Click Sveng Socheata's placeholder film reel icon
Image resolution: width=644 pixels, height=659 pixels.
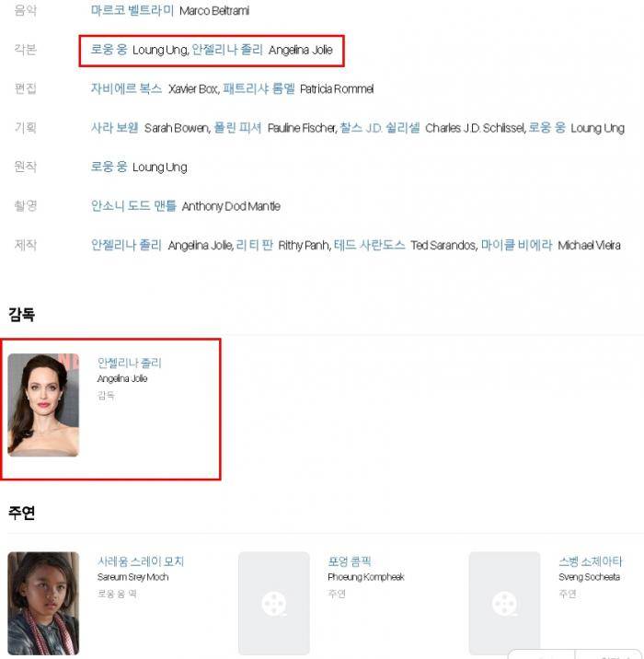click(504, 604)
